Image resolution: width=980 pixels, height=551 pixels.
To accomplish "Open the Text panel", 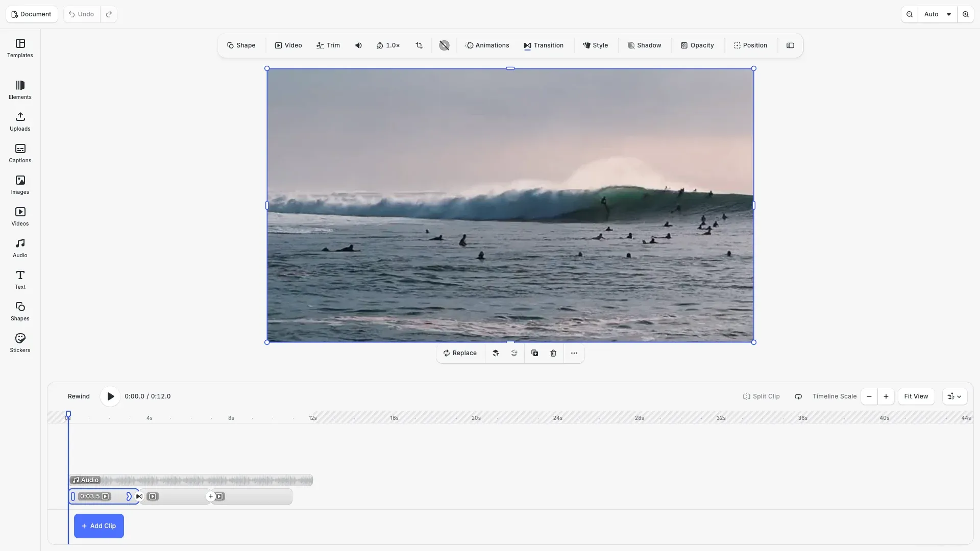I will coord(20,280).
